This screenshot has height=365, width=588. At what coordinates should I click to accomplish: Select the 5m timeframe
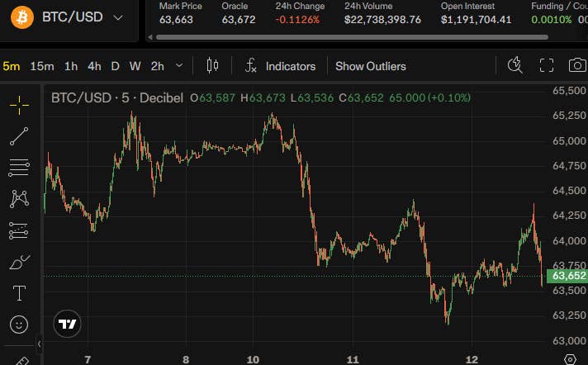(12, 66)
